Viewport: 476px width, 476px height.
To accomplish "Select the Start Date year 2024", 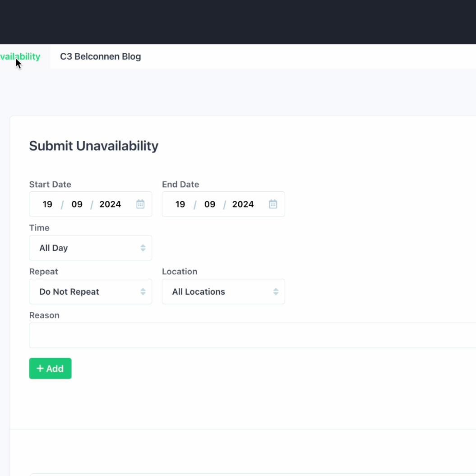I will [x=110, y=204].
